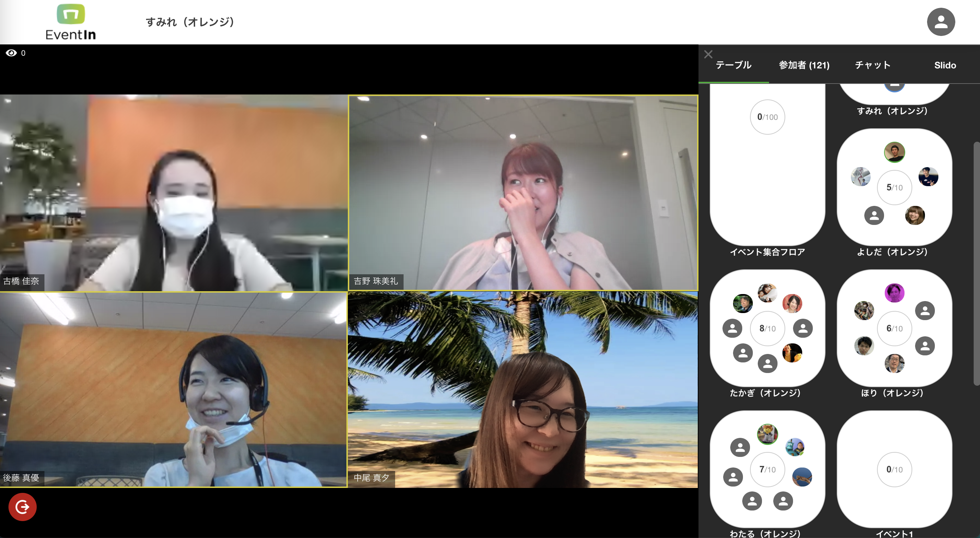Image resolution: width=980 pixels, height=538 pixels.
Task: Click the EventIn logo
Action: click(x=71, y=22)
